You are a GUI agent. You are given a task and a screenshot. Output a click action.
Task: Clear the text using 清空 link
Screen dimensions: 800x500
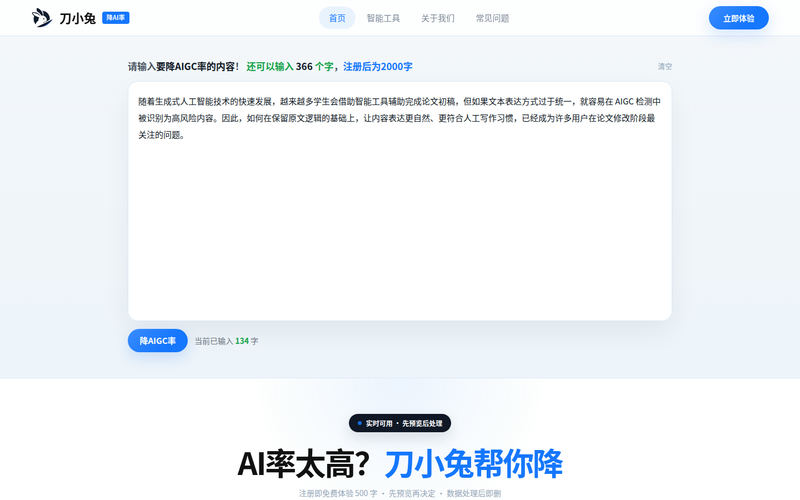[x=665, y=66]
